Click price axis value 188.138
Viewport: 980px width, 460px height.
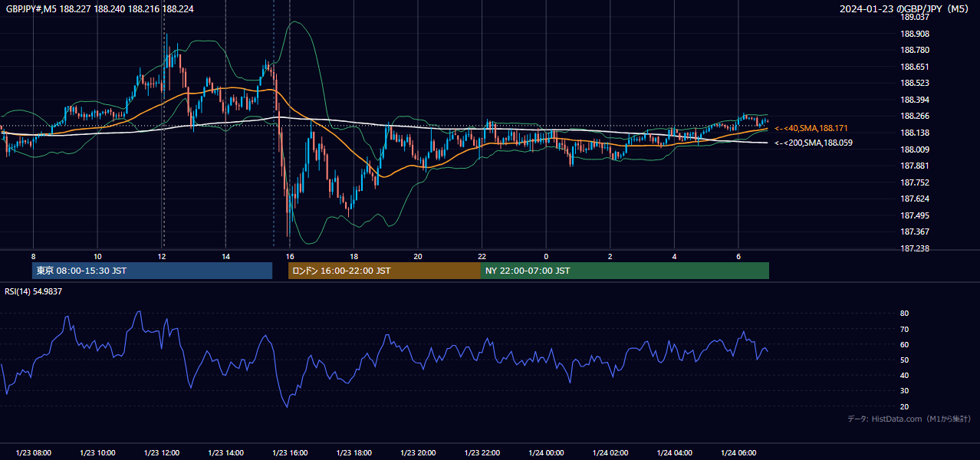(915, 133)
